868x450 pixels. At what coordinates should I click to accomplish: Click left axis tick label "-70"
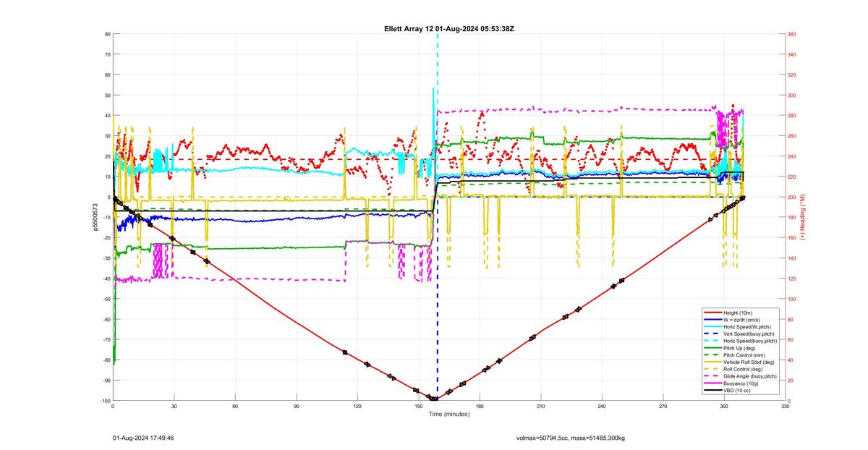point(106,339)
